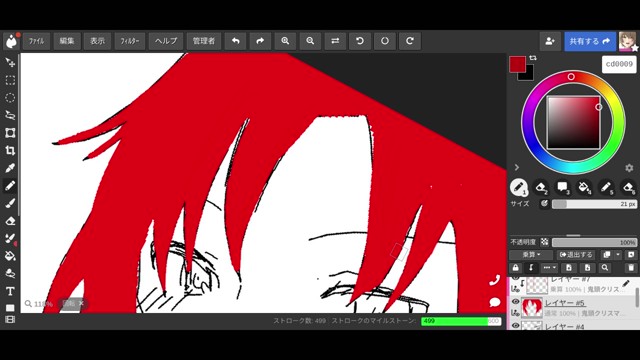Adjust the layer opacity slider

(x=594, y=242)
